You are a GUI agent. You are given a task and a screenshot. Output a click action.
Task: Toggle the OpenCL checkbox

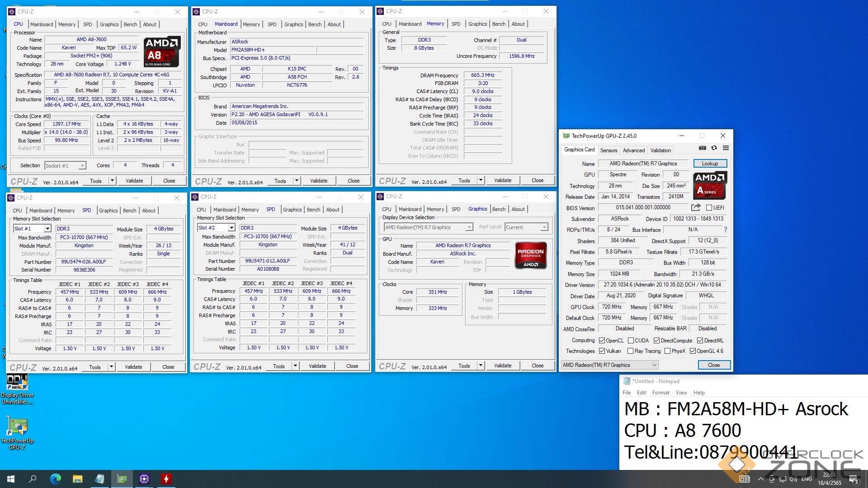[602, 341]
